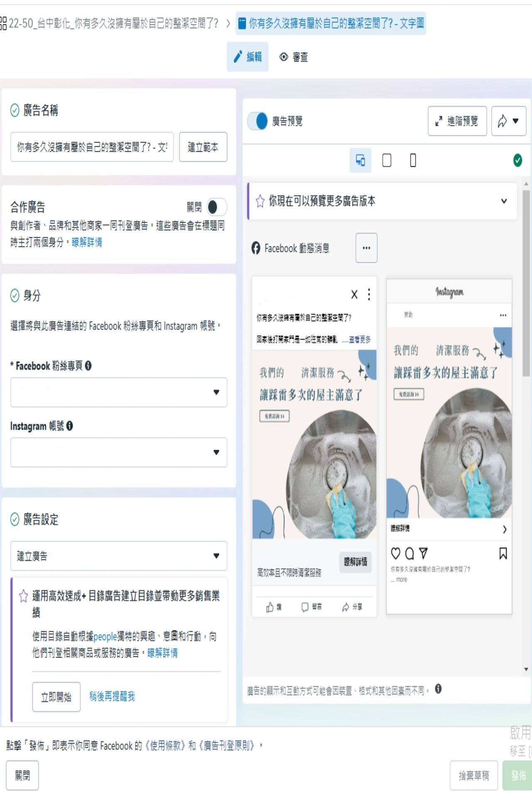
Task: Open the Instagram 帳號 dropdown
Action: pos(118,452)
